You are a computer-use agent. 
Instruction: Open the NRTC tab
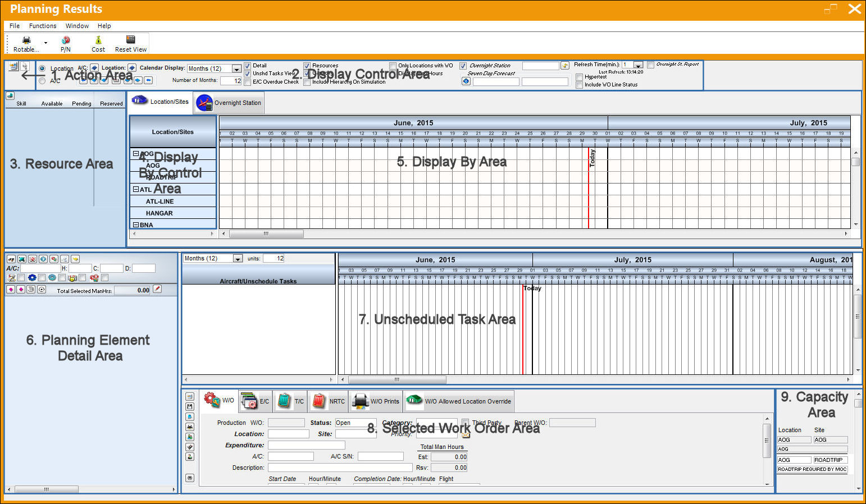click(329, 401)
